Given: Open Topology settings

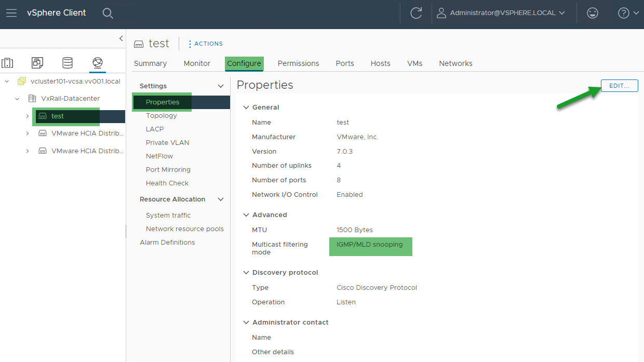Looking at the screenshot, I should (x=162, y=116).
